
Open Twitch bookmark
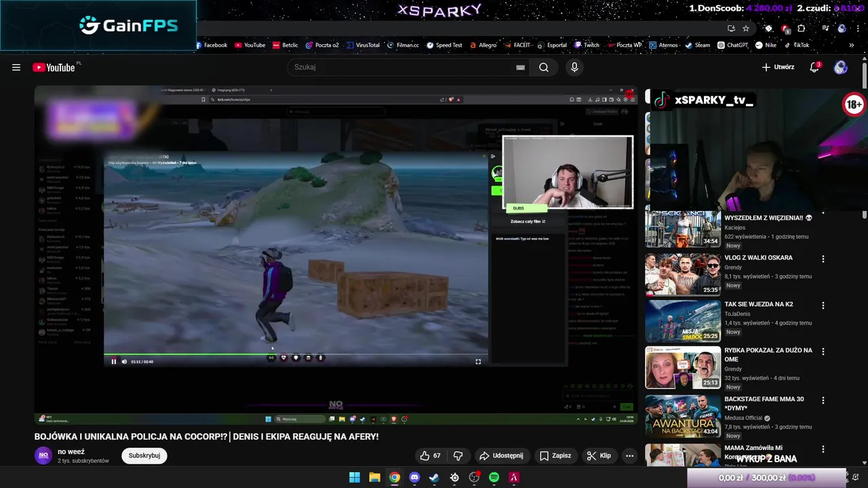tap(587, 45)
